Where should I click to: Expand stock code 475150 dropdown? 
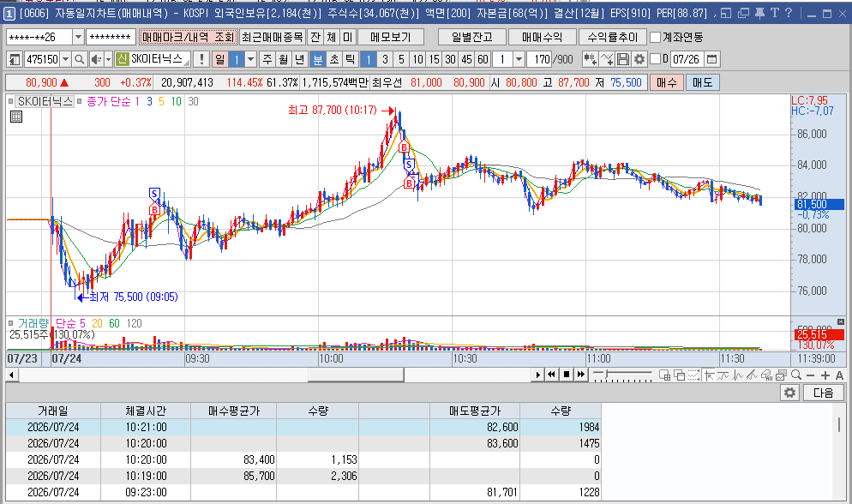(66, 59)
